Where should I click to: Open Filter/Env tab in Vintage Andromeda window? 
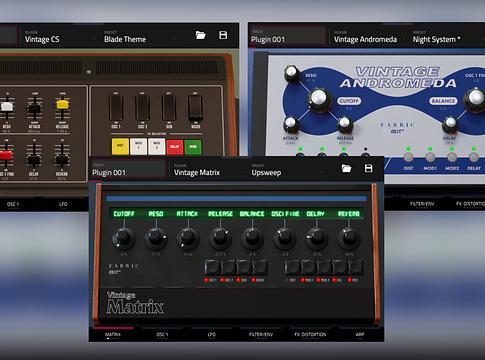[x=422, y=204]
